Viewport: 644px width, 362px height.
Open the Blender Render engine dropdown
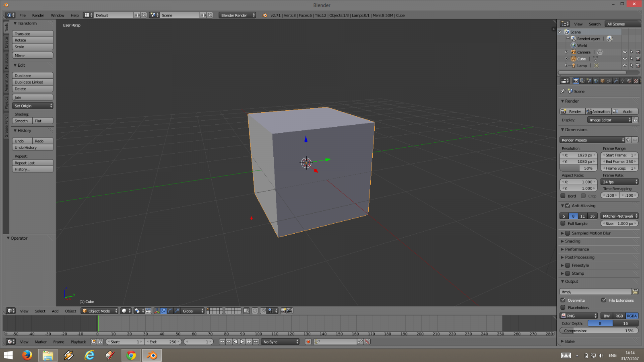tap(237, 15)
